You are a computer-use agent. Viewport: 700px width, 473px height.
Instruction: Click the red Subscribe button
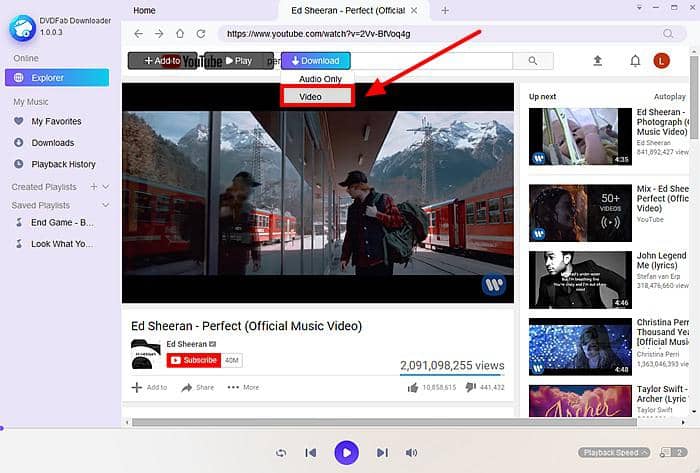coord(194,360)
